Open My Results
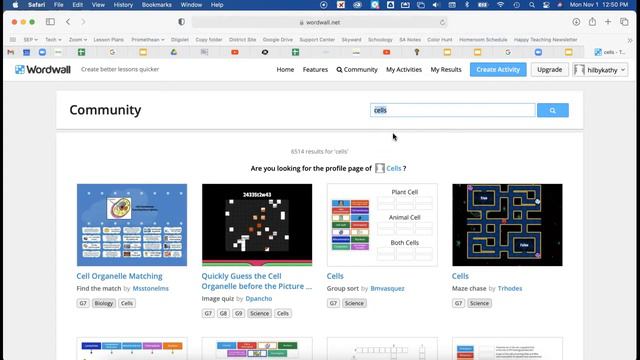Screen dimensions: 640x360 pos(446,69)
